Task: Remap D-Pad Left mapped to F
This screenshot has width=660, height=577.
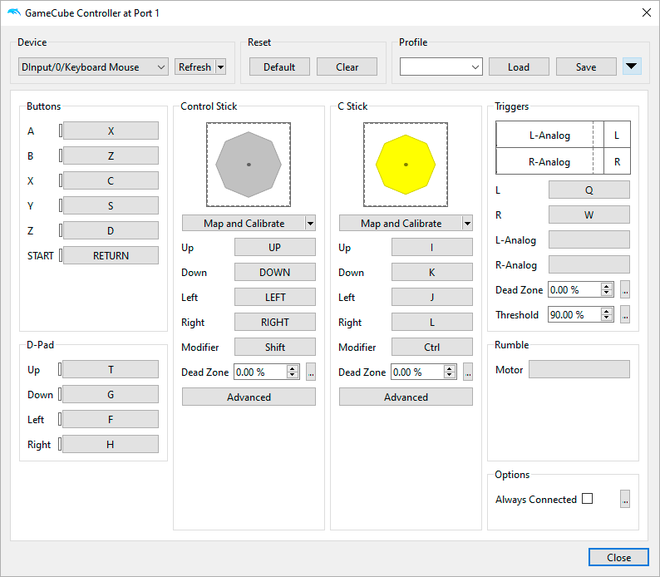Action: 111,419
